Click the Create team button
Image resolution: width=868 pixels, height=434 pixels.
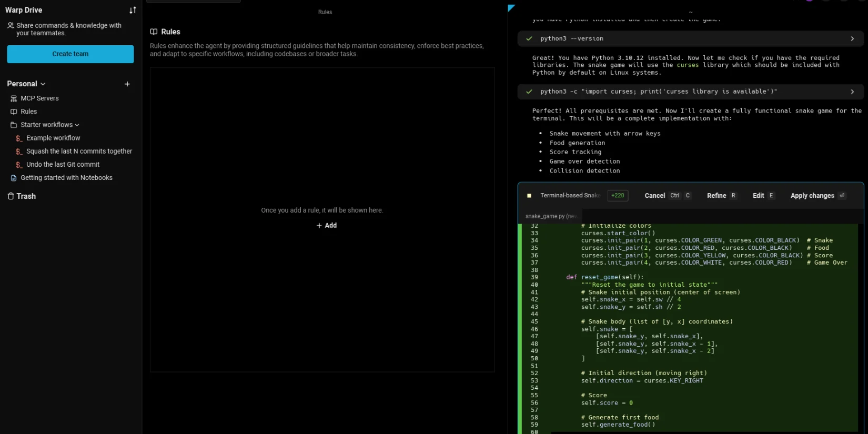click(70, 54)
